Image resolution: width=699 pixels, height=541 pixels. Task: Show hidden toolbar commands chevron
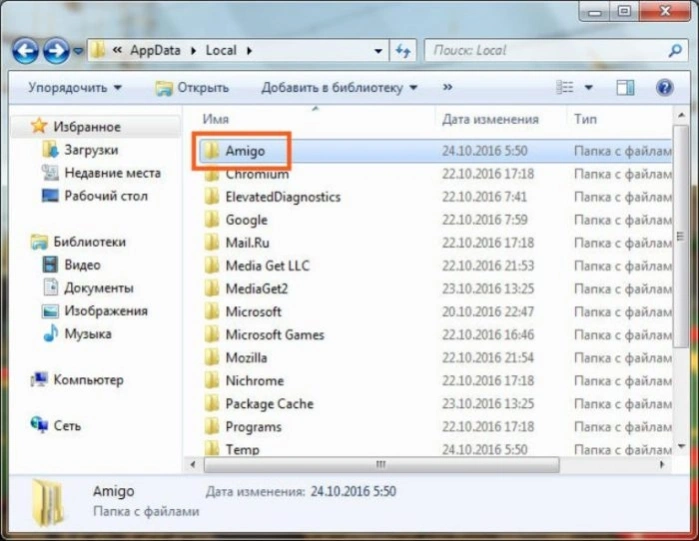[x=448, y=87]
